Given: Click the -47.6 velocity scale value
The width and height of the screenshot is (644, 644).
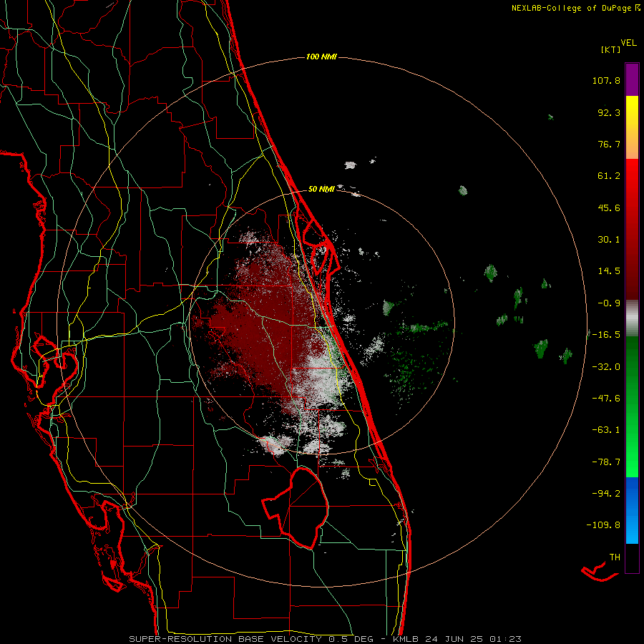Looking at the screenshot, I should click(x=606, y=399).
